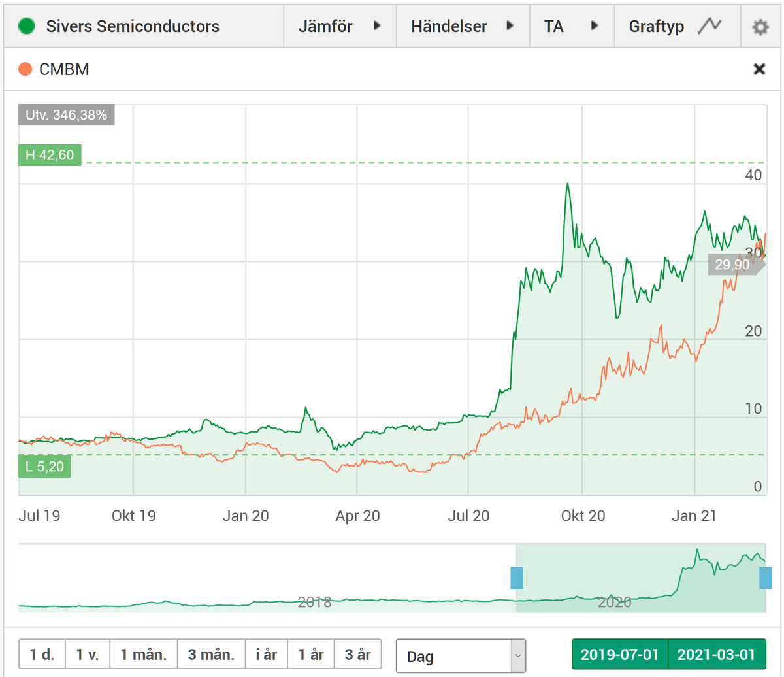Image resolution: width=784 pixels, height=677 pixels.
Task: Open the Graftyp line chart menu
Action: [x=678, y=27]
